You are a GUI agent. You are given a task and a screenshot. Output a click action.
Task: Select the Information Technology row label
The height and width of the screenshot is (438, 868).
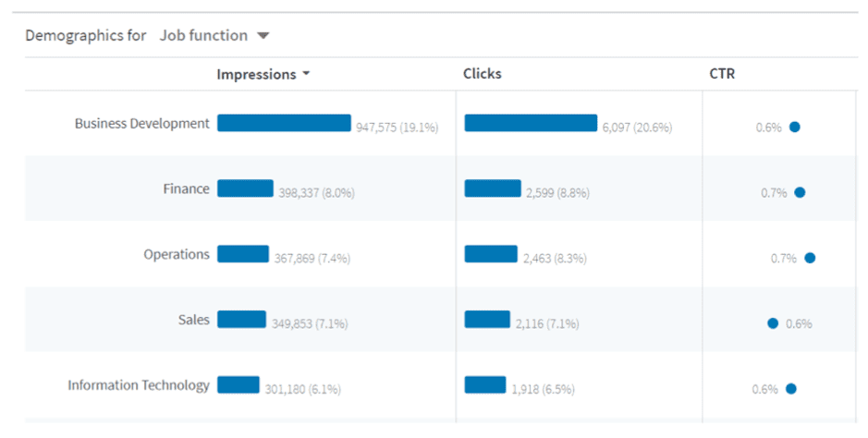(x=139, y=385)
